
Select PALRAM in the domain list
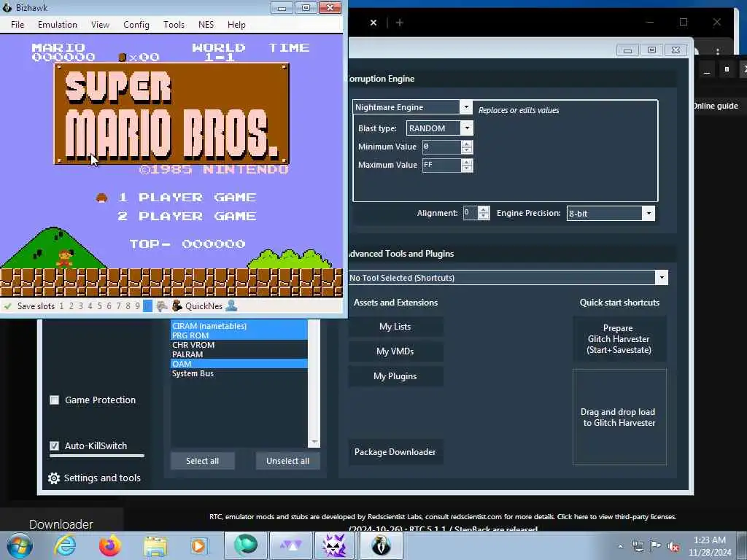pos(239,354)
